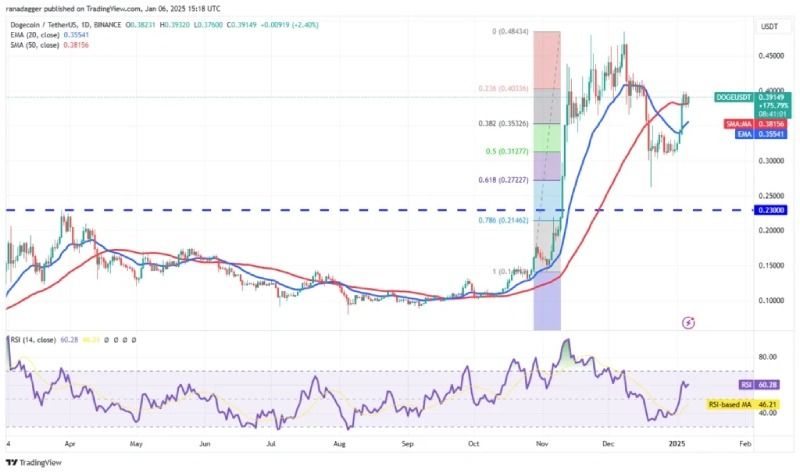Click the yellow RSI-based MA tag
Screen dimensions: 800x473
click(x=742, y=405)
